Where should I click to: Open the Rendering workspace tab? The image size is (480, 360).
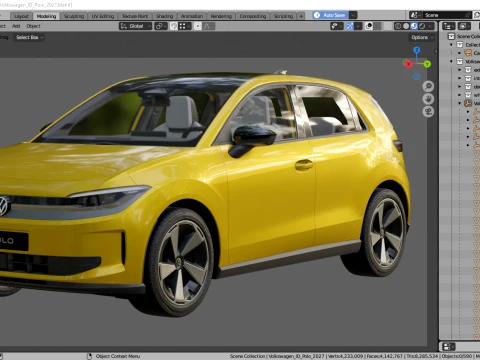(221, 16)
